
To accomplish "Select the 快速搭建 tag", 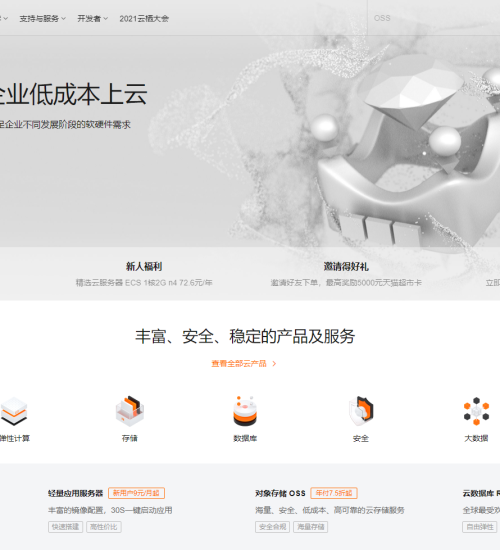I will [x=66, y=527].
